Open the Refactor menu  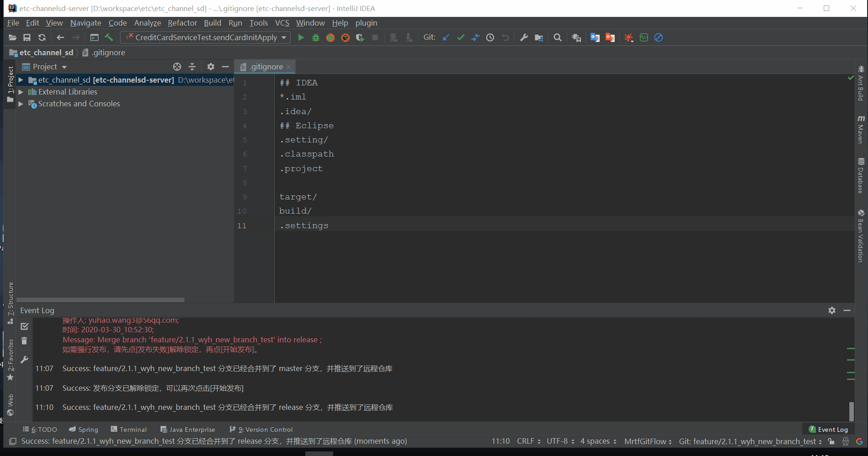point(183,23)
